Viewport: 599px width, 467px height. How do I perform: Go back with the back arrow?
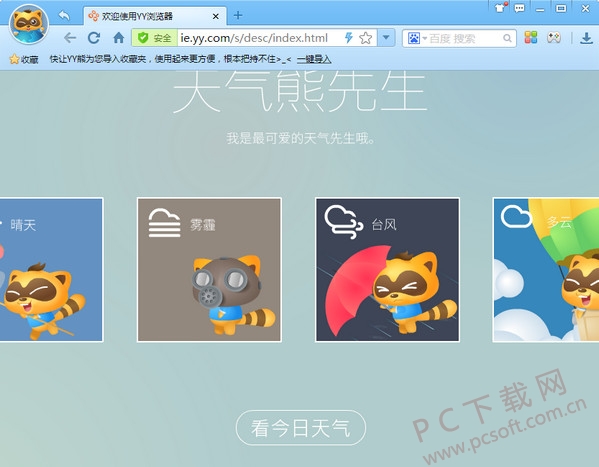point(70,38)
